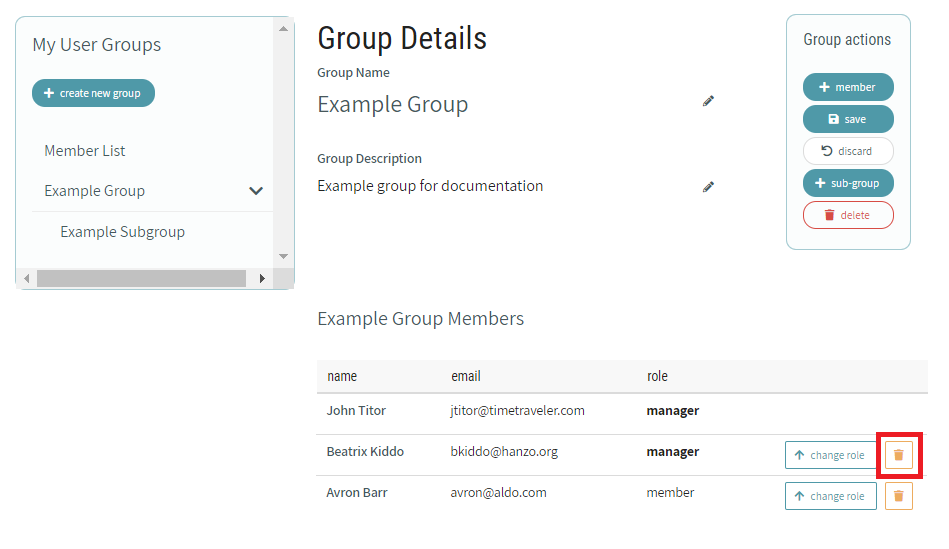This screenshot has height=549, width=949.
Task: Click the email bkiddo@hanzo.org
Action: (x=504, y=452)
